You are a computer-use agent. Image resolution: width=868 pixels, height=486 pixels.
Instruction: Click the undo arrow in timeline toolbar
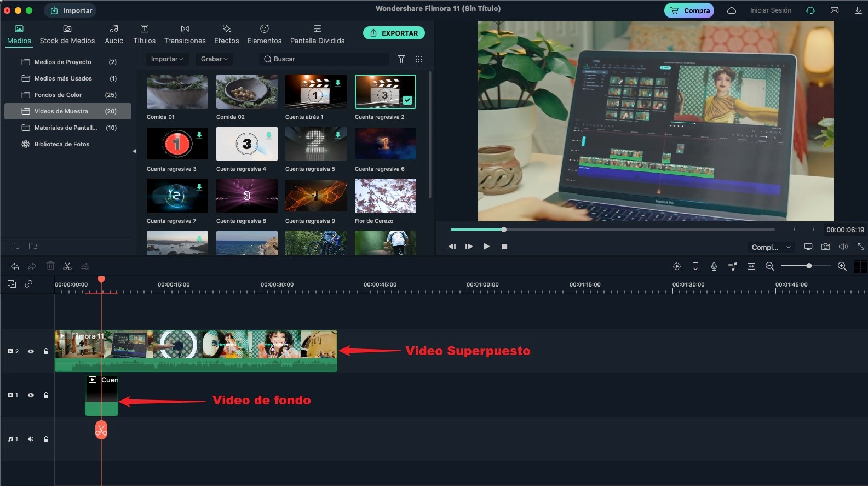tap(15, 266)
